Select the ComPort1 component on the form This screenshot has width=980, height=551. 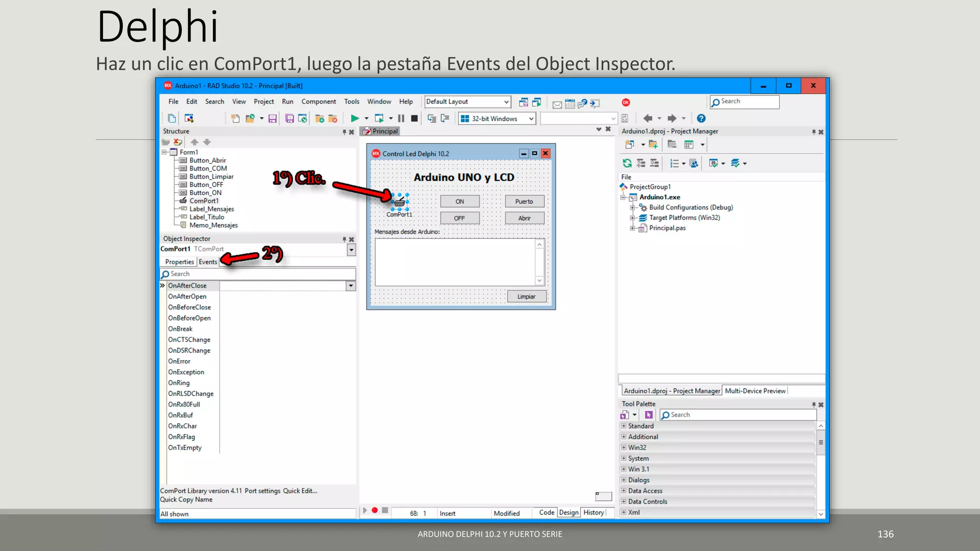400,202
